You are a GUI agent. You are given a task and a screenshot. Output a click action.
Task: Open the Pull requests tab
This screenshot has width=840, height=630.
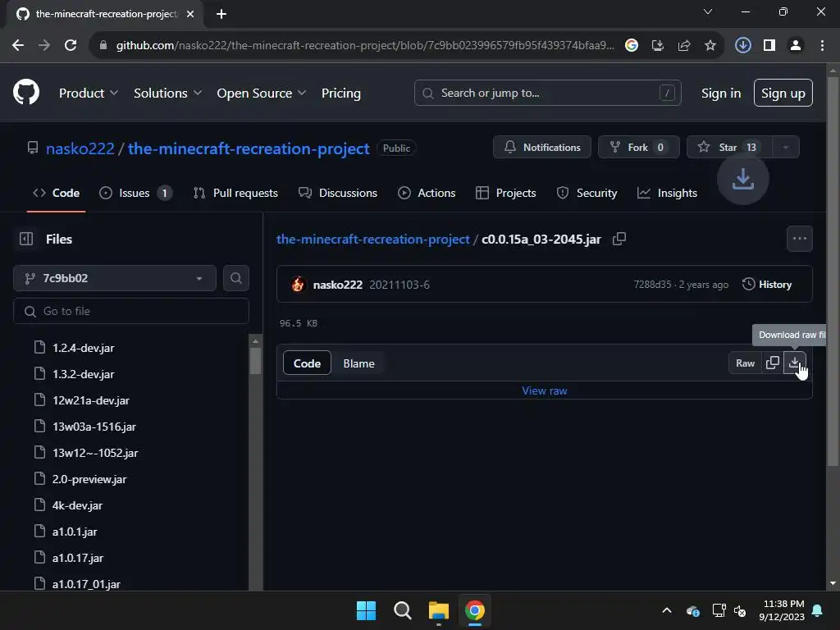tap(235, 193)
